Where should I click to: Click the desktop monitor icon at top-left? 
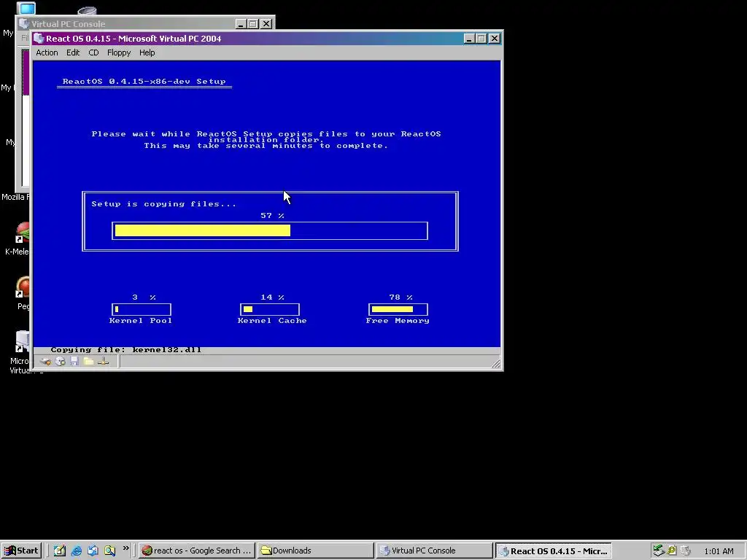pos(26,7)
